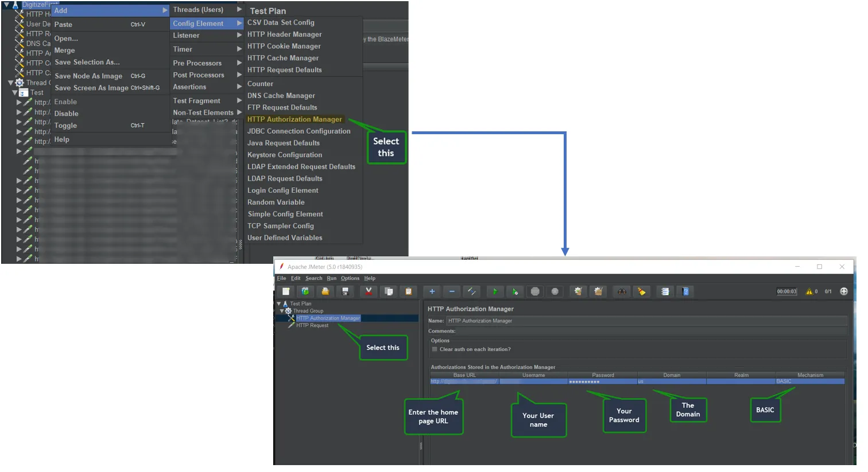Expand Threads (Users) submenu arrow
868x472 pixels.
239,10
